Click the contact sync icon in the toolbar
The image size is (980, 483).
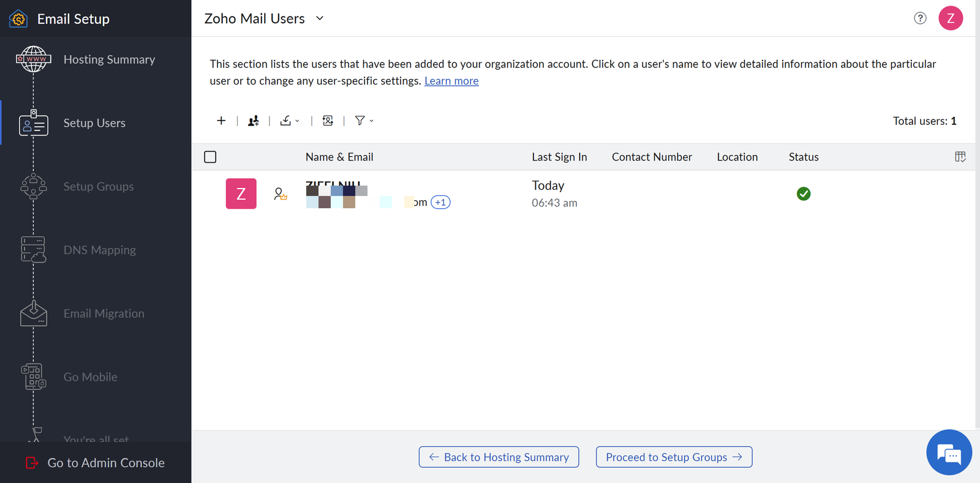pyautogui.click(x=328, y=121)
